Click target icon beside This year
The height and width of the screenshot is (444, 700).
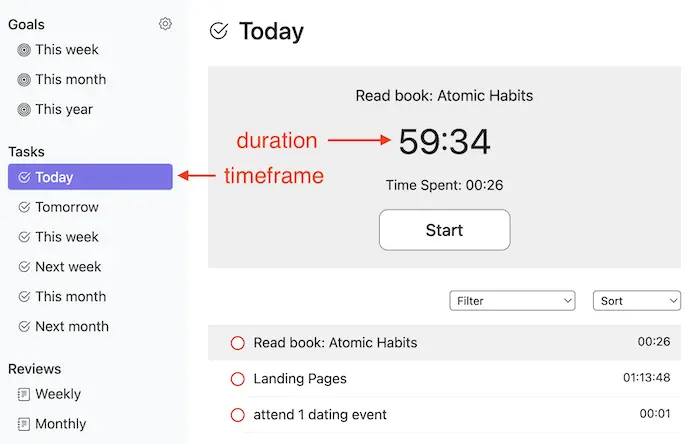click(24, 110)
